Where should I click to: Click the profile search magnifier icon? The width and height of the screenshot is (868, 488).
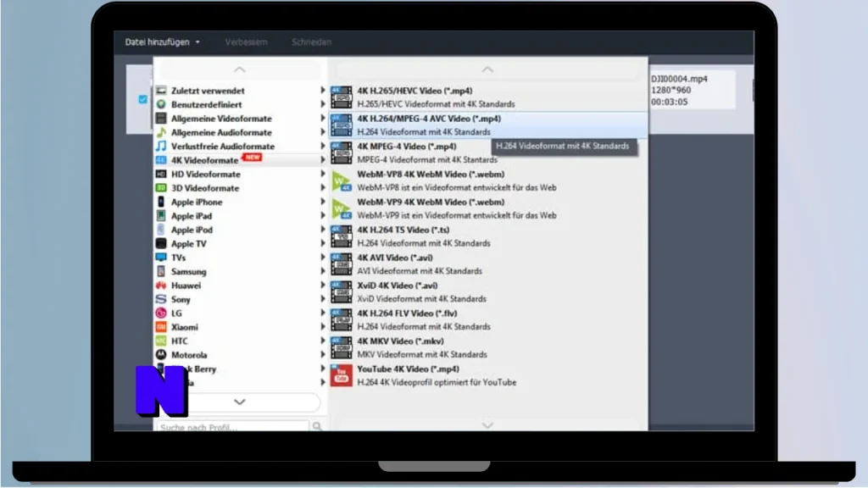tap(317, 426)
